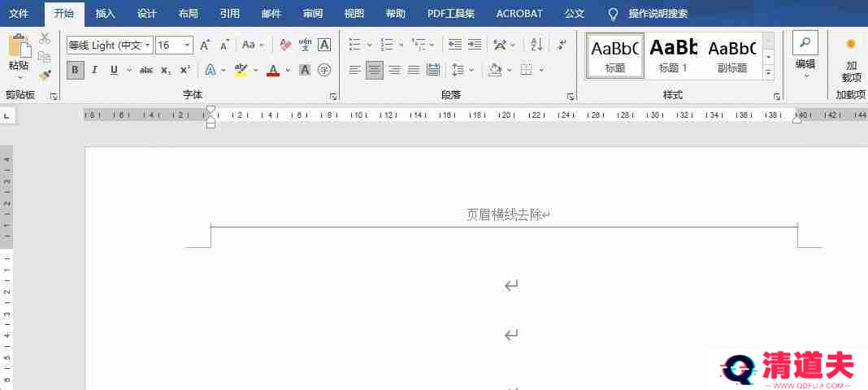The width and height of the screenshot is (868, 390).
Task: Click the lightbulb Tell Me icon
Action: click(x=613, y=14)
